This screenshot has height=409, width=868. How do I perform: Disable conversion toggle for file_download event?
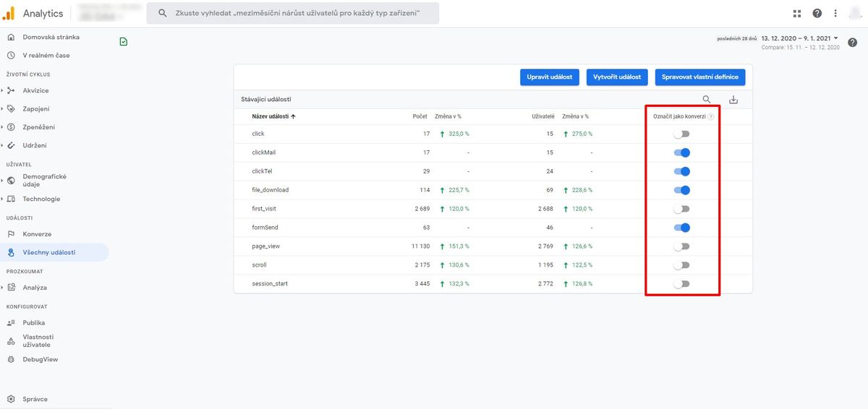[x=681, y=190]
